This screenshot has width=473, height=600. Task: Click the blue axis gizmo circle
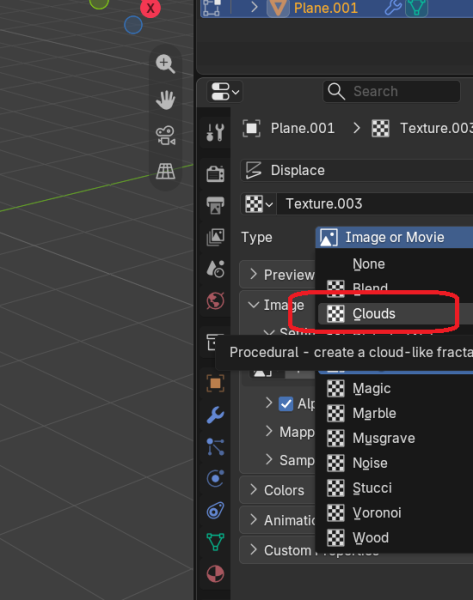tap(133, 25)
